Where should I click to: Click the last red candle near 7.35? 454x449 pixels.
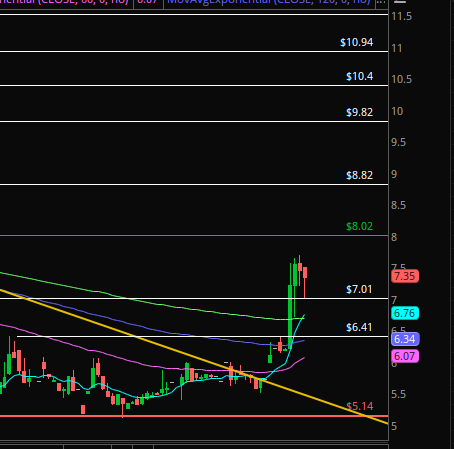pyautogui.click(x=305, y=273)
